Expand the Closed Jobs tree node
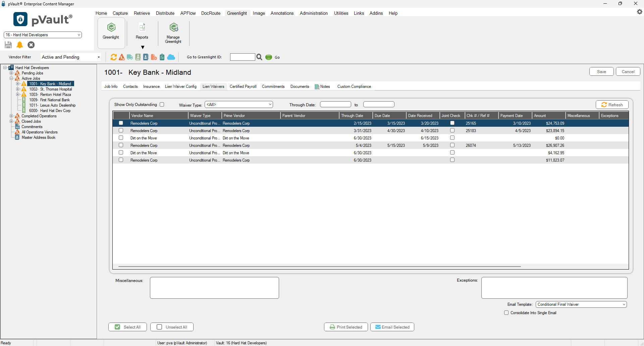Image resolution: width=644 pixels, height=346 pixels. coord(11,121)
